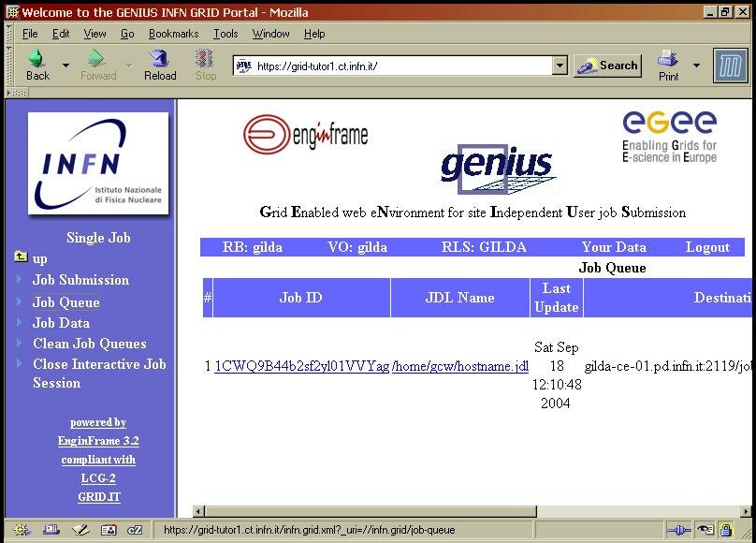Click the Forward arrow icon
Image resolution: width=756 pixels, height=543 pixels.
click(96, 58)
